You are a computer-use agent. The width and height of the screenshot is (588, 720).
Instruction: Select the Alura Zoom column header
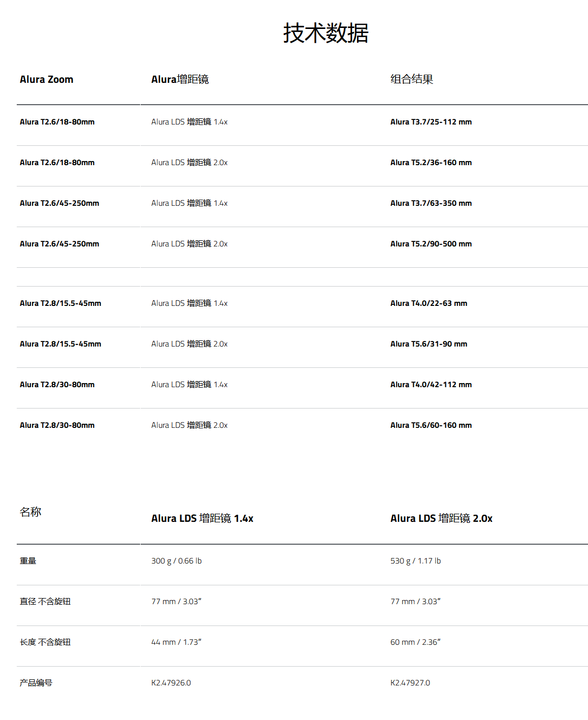[x=46, y=79]
